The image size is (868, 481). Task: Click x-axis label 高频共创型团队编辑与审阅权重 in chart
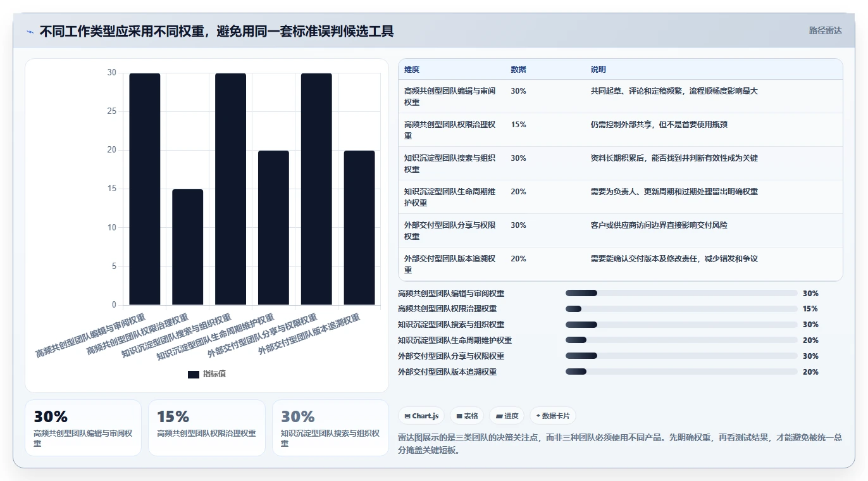click(90, 336)
